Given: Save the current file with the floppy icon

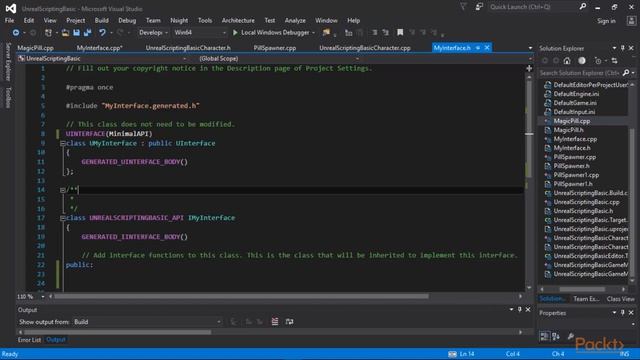Looking at the screenshot, I should pyautogui.click(x=76, y=33).
